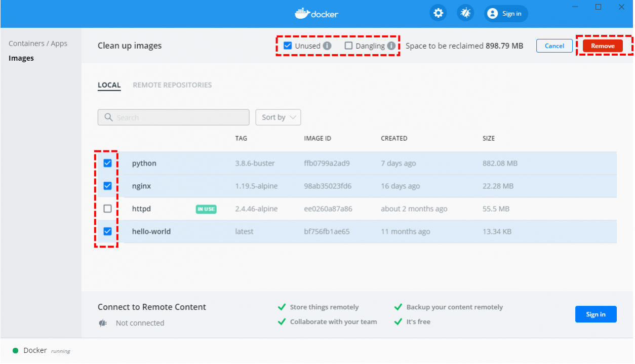Click image ID ee0260a87a86
Image resolution: width=635 pixels, height=364 pixels.
point(328,209)
